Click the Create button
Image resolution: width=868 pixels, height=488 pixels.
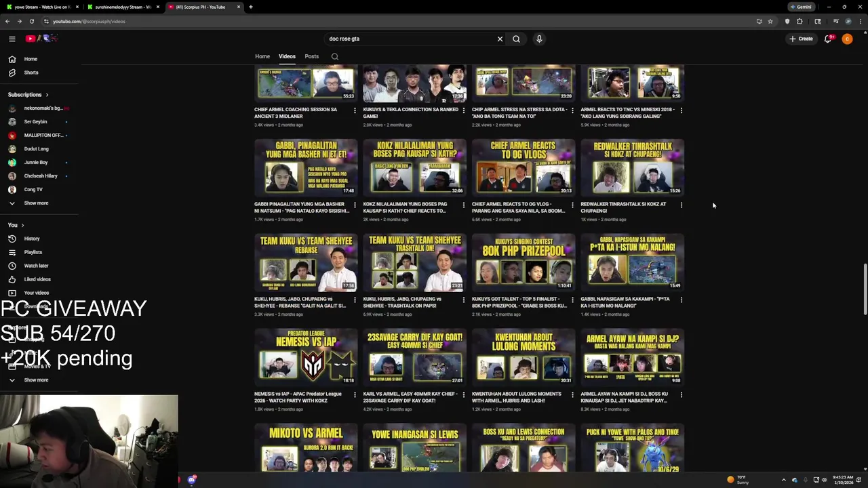801,39
